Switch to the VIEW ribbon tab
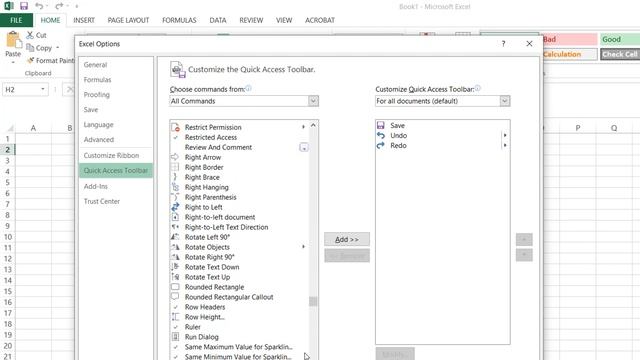640x360 pixels. coord(284,20)
